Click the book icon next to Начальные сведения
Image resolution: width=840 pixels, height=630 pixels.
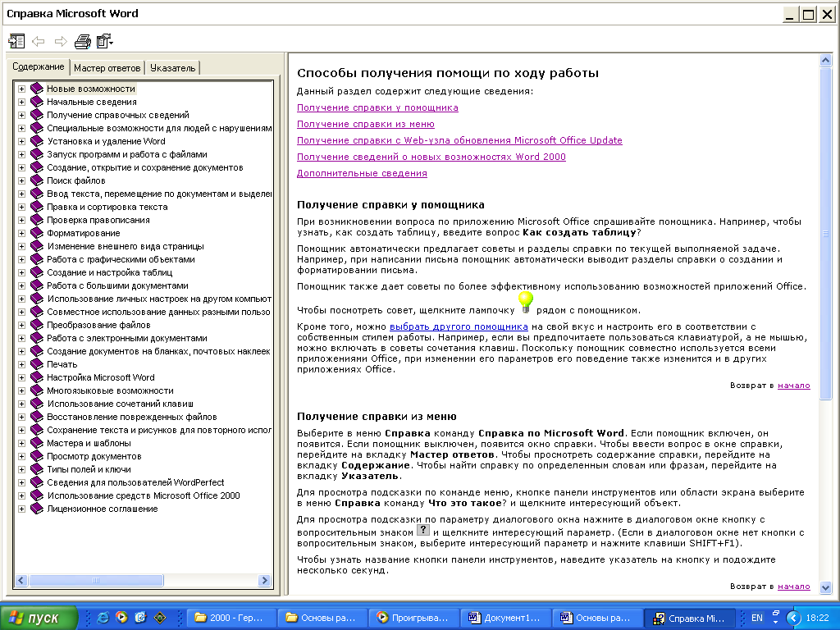tap(37, 101)
